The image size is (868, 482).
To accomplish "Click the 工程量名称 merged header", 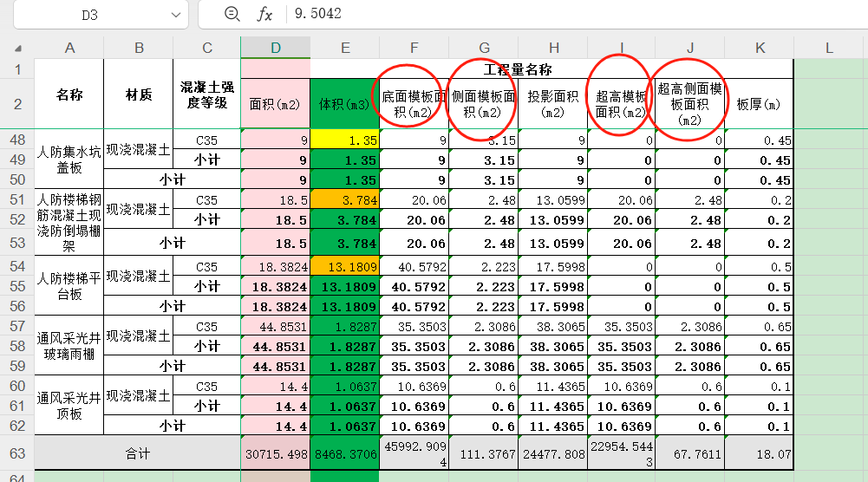I will tap(518, 69).
